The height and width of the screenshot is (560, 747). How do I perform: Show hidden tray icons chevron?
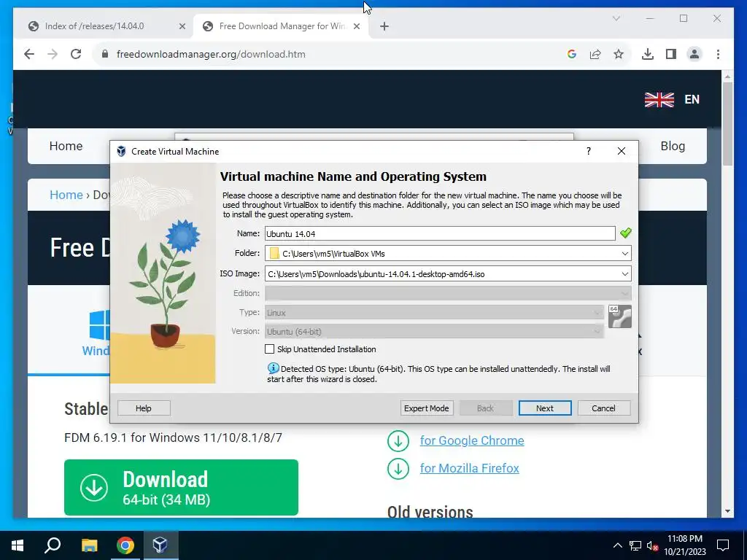[617, 545]
